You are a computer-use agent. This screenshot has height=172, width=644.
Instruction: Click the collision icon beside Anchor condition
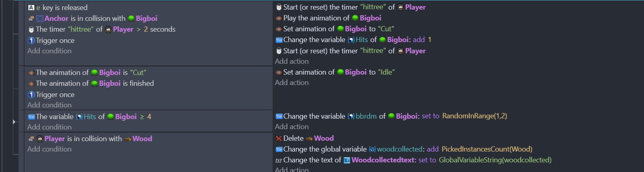31,18
